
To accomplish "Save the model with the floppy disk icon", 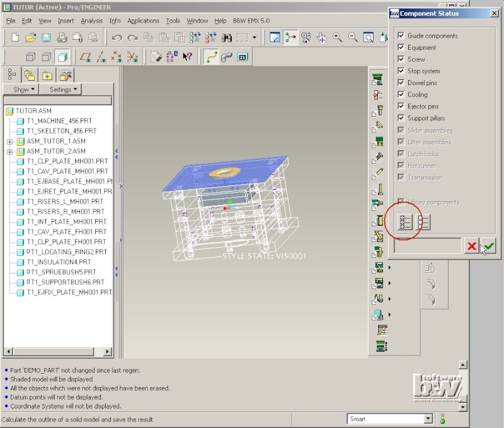I will pos(46,38).
